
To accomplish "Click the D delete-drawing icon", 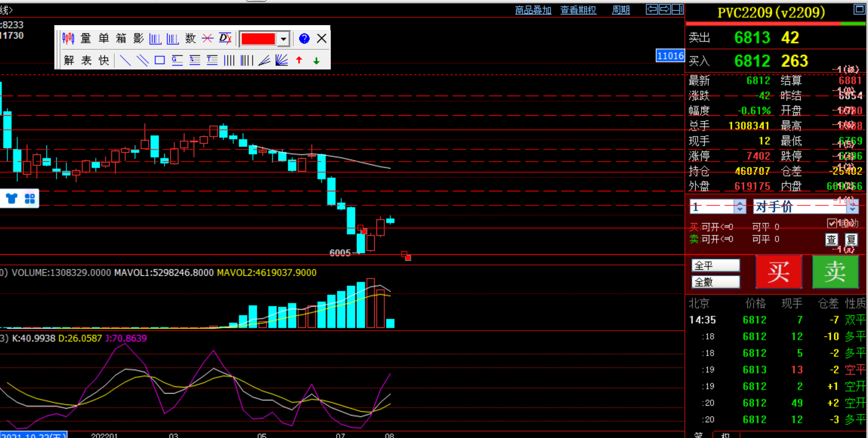I will [x=225, y=38].
